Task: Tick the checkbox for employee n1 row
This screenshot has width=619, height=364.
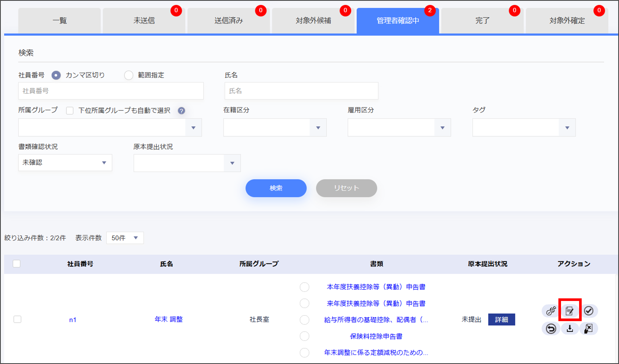Action: pos(18,319)
